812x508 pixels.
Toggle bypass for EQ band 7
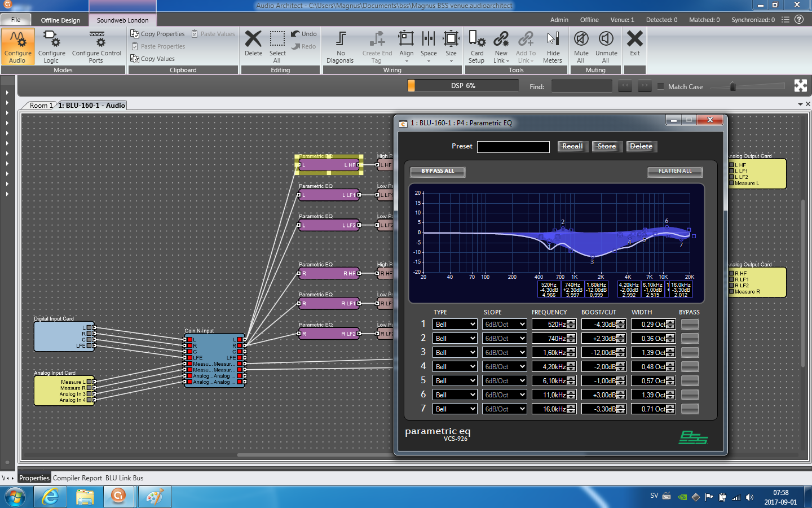690,409
